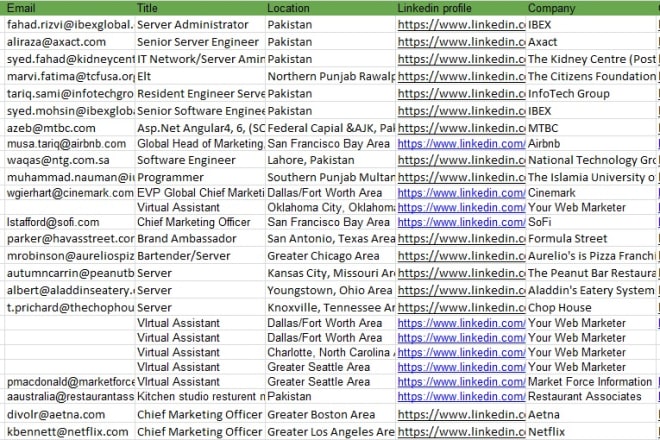Image resolution: width=660 pixels, height=440 pixels.
Task: Select The Citizens Foundation company cell
Action: coord(591,76)
